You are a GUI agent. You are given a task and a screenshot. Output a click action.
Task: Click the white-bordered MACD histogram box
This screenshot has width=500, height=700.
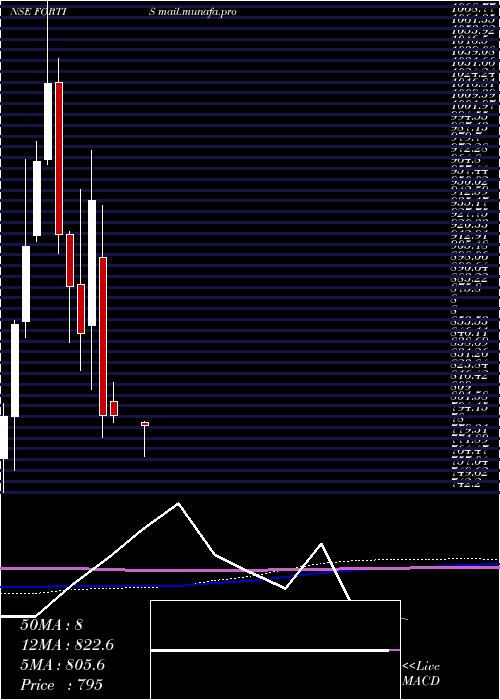pyautogui.click(x=275, y=650)
